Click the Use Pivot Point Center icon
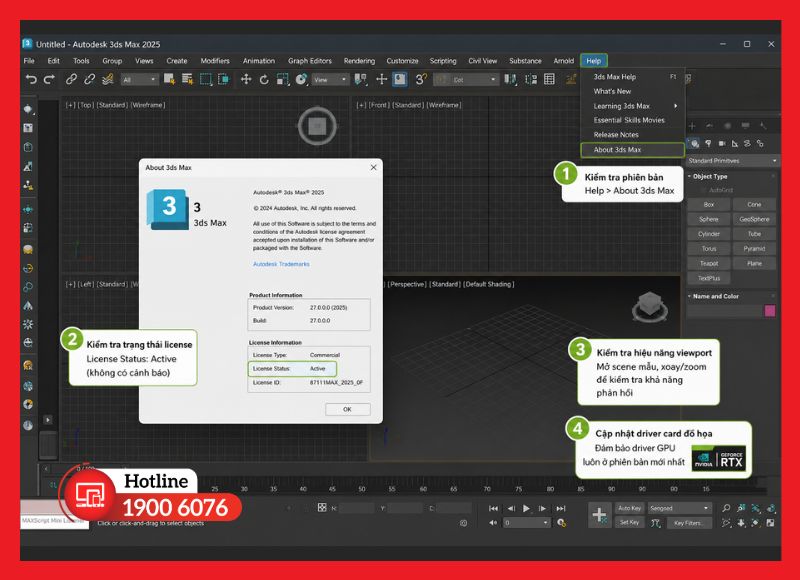The image size is (800, 580). pos(360,79)
